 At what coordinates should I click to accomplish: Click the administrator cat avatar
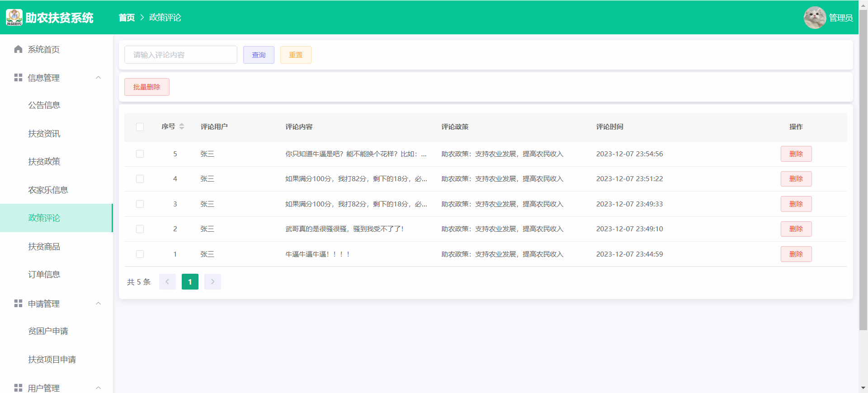pyautogui.click(x=815, y=18)
